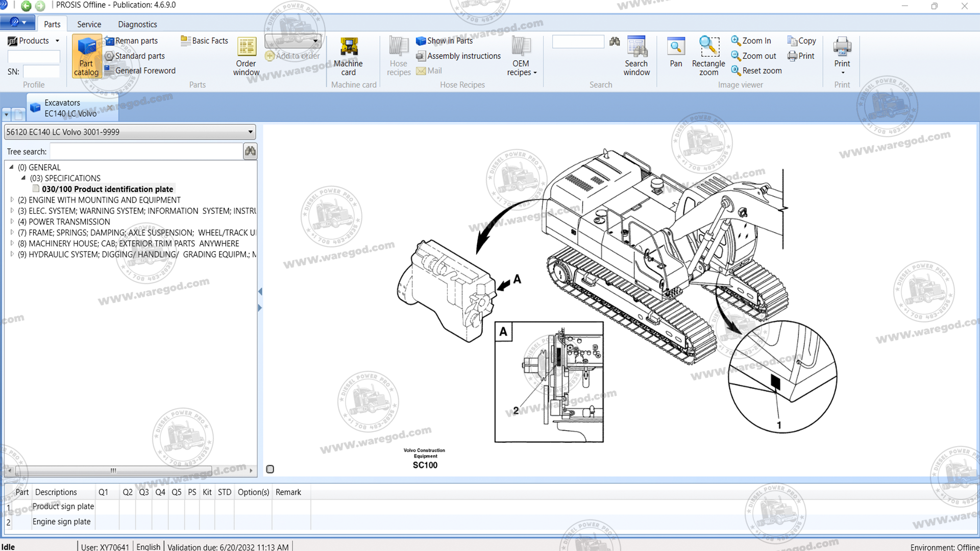Open the Order window
980x551 pixels.
tap(246, 56)
